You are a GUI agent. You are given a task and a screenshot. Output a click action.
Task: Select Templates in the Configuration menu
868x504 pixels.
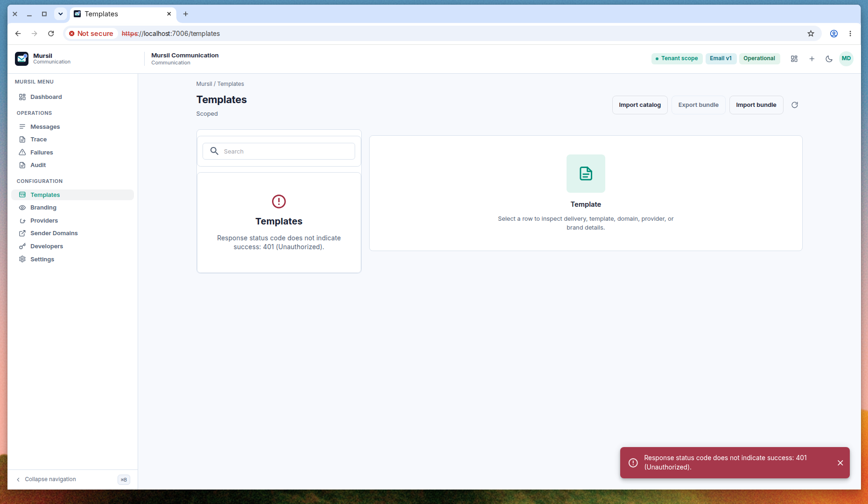72,195
